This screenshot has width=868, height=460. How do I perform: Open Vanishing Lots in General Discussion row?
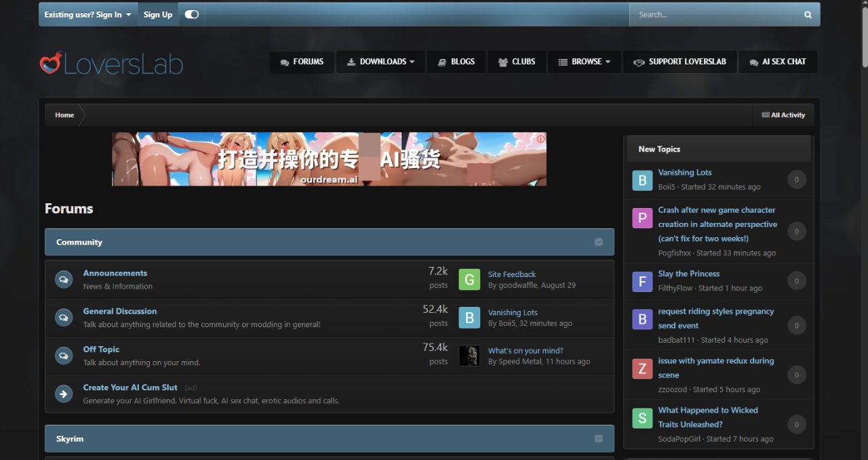(513, 313)
